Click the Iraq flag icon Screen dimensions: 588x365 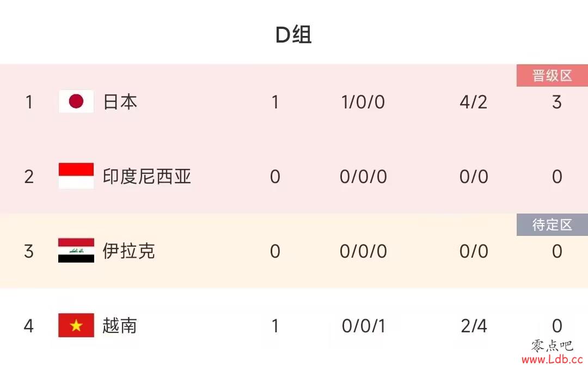pyautogui.click(x=76, y=250)
